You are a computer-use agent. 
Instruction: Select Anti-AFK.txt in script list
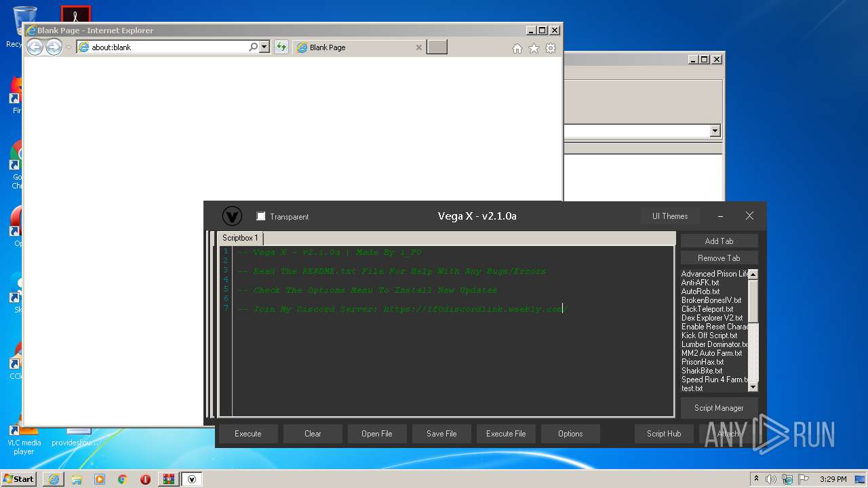pos(700,283)
